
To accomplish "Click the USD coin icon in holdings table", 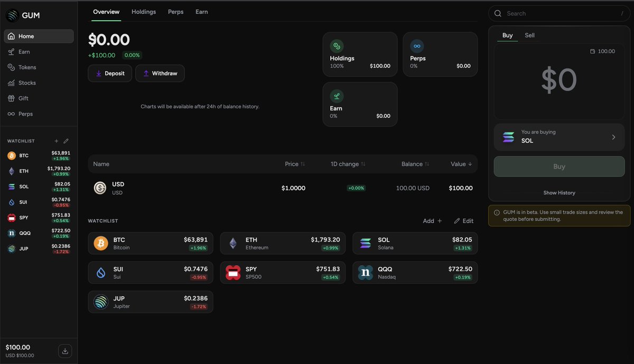I will 100,188.
